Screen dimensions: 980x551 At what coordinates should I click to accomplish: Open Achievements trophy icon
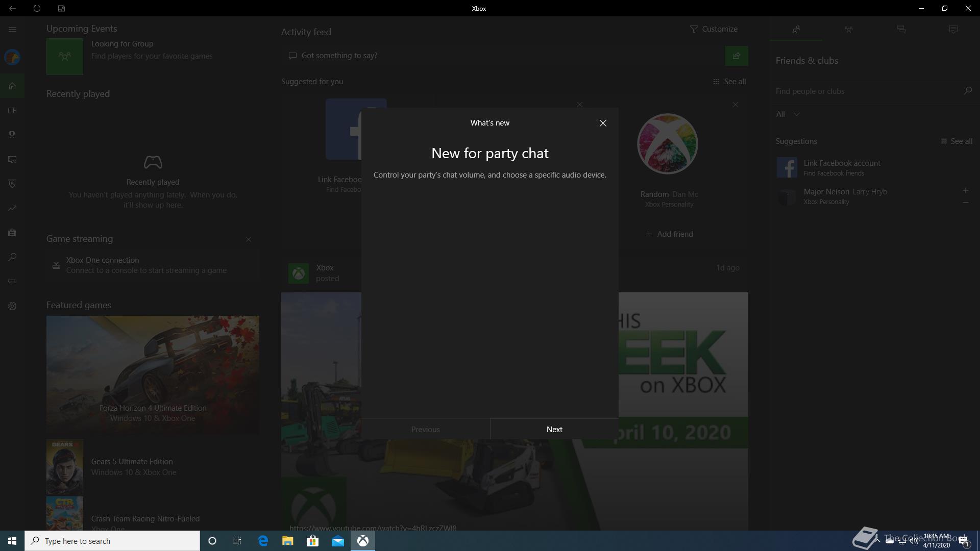[12, 135]
